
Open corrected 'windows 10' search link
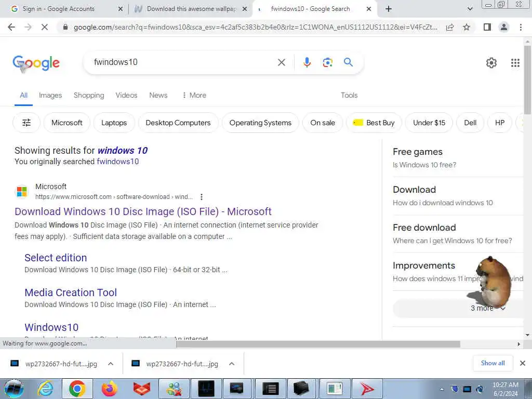click(123, 150)
